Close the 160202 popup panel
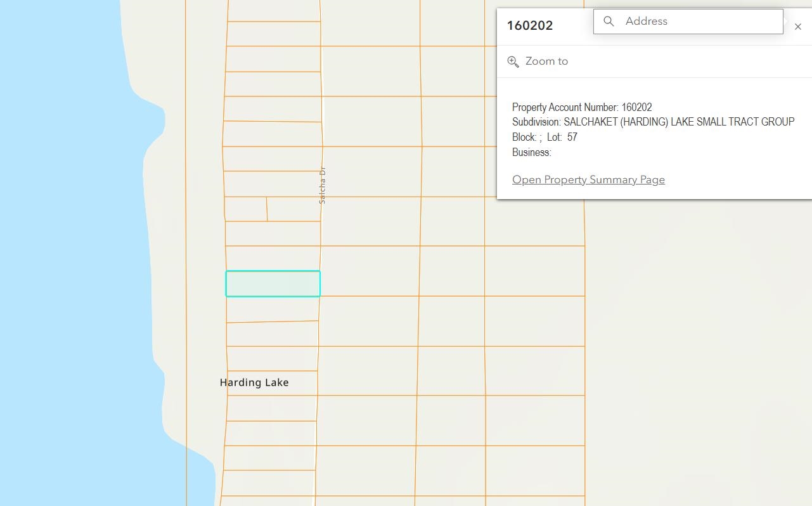Screen dimensions: 812x506 [x=798, y=27]
